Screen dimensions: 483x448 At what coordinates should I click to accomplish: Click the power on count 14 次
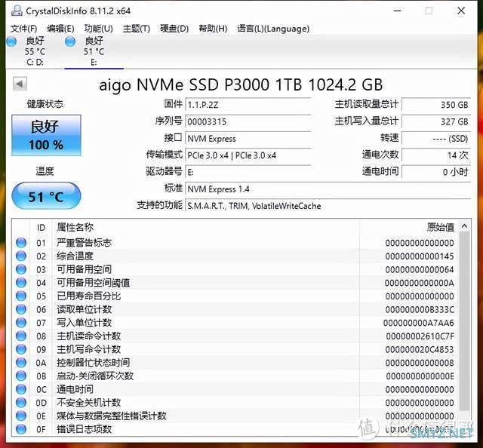click(436, 155)
